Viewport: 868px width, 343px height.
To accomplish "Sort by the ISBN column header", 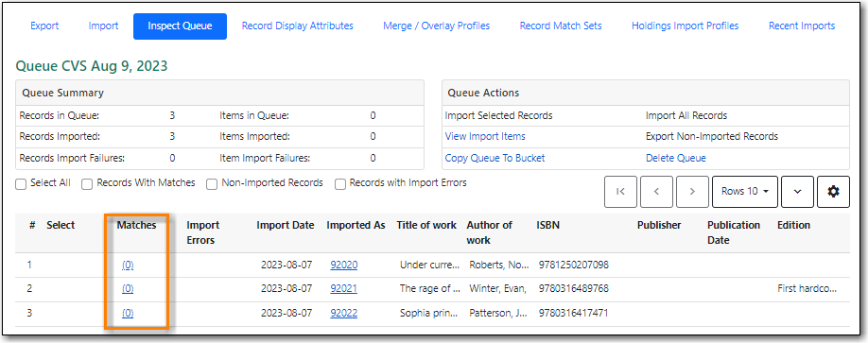I will click(548, 225).
